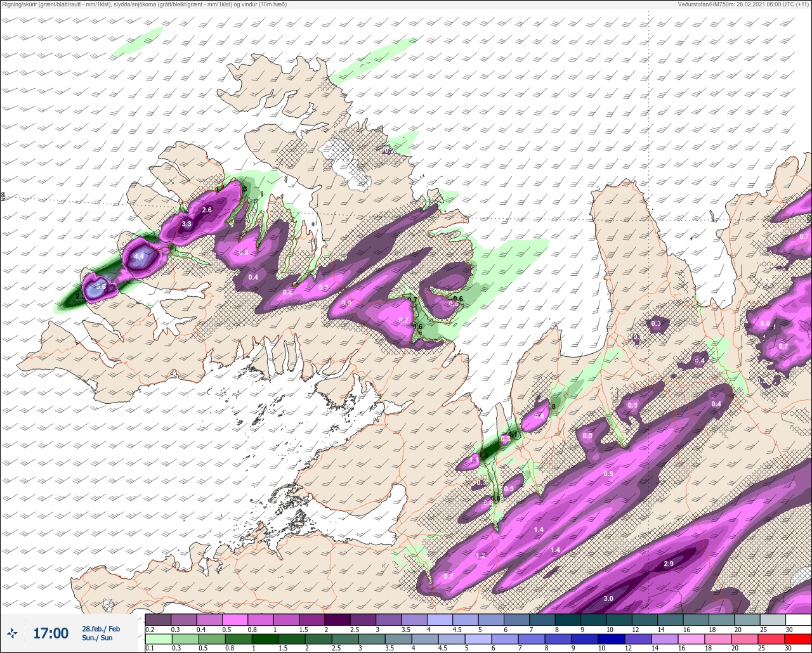812x653 pixels.
Task: Click the 3.0 precipitation value near the bottom
Action: (x=608, y=598)
